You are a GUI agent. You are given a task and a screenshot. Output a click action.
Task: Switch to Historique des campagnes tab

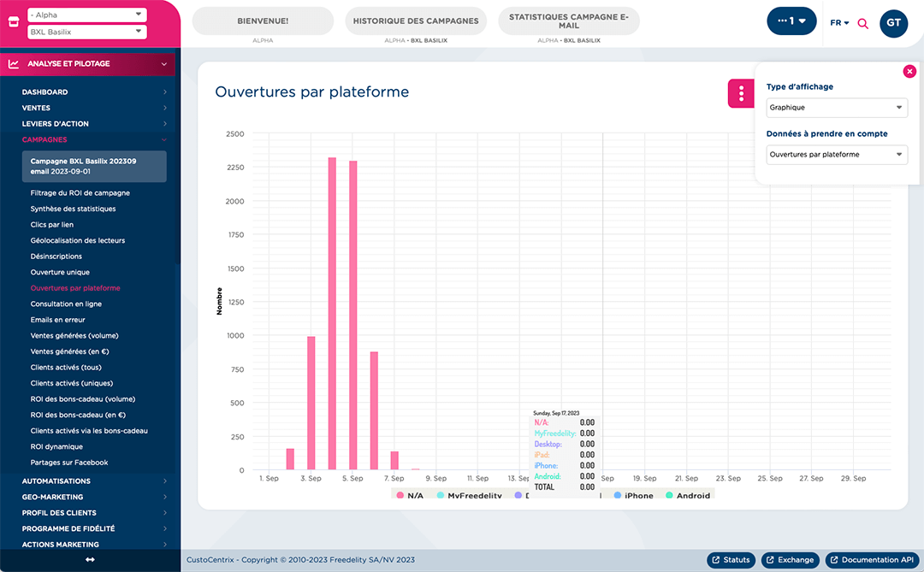tap(416, 21)
